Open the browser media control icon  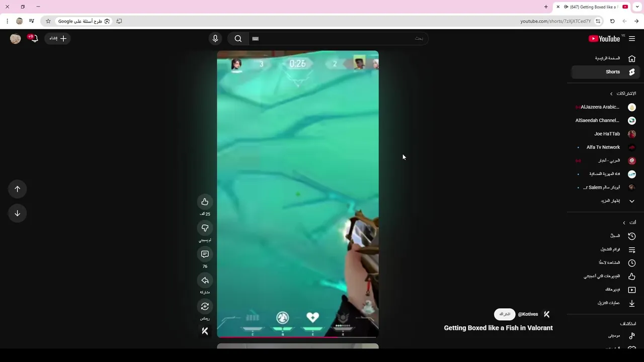[x=31, y=21]
